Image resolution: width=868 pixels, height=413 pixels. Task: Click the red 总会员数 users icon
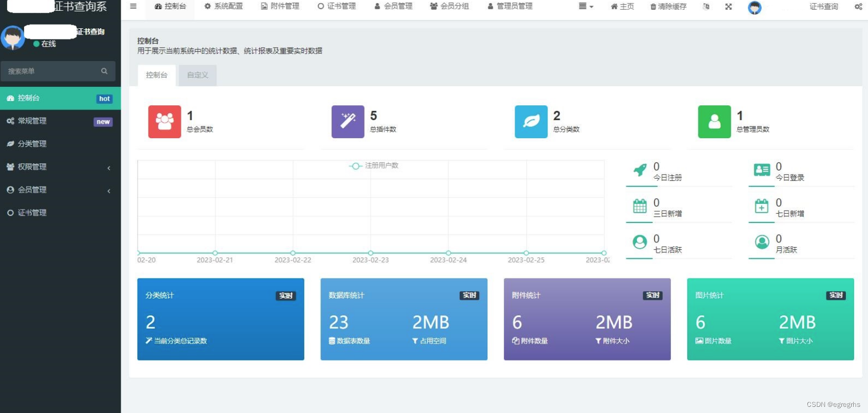click(x=164, y=122)
